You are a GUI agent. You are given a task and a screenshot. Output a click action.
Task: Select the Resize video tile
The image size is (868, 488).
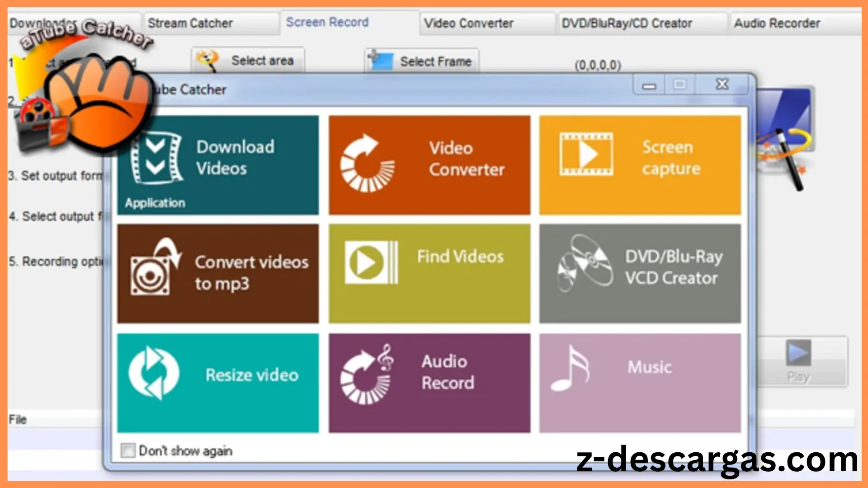click(x=218, y=383)
